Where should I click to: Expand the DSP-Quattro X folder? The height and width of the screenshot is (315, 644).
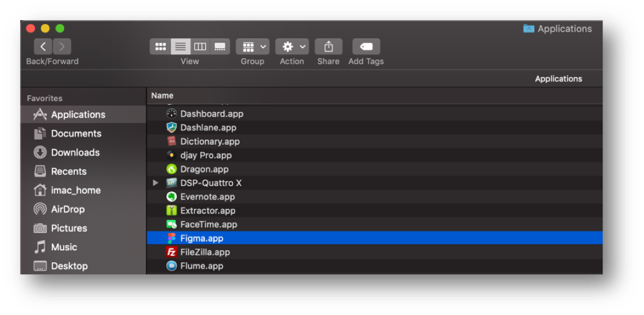point(155,183)
